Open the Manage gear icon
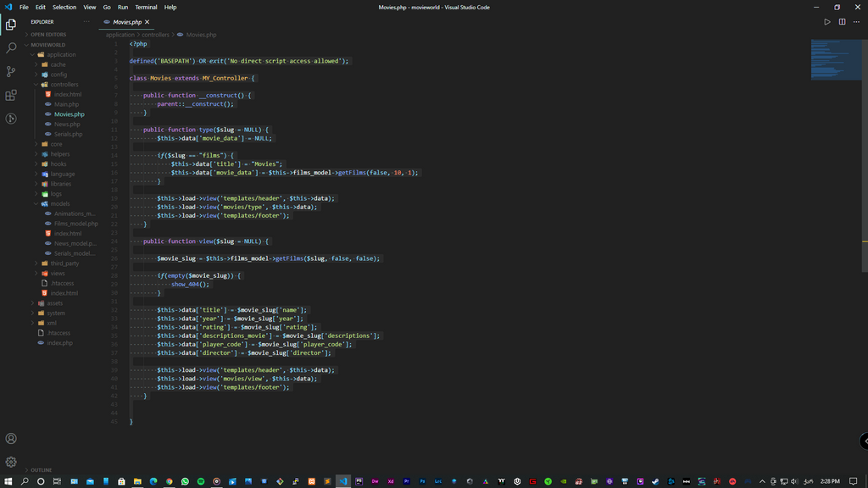 point(10,462)
